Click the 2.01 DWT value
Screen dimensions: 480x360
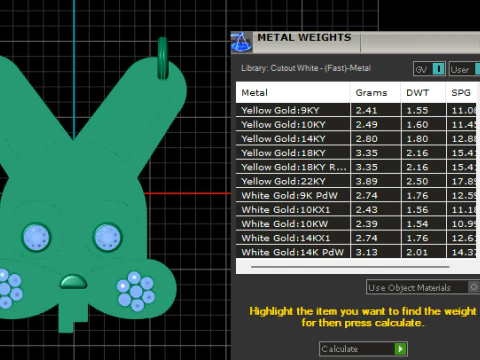[x=417, y=252]
